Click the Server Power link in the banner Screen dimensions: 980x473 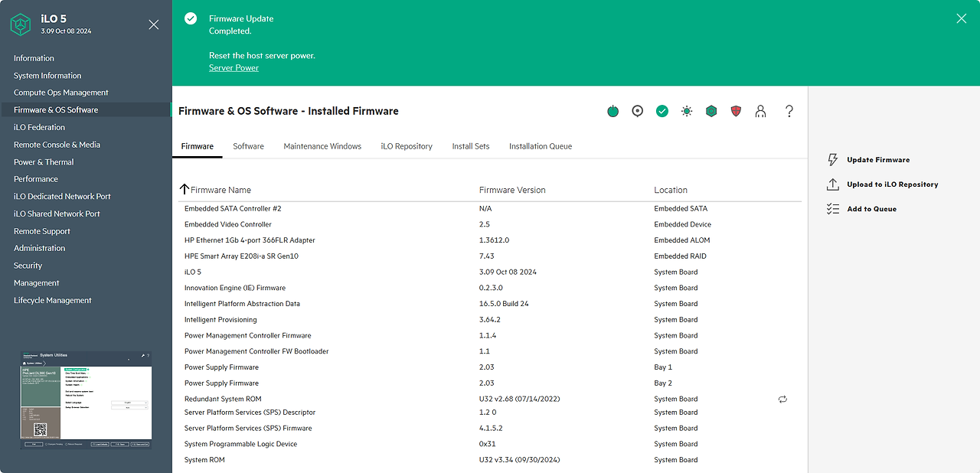[234, 67]
